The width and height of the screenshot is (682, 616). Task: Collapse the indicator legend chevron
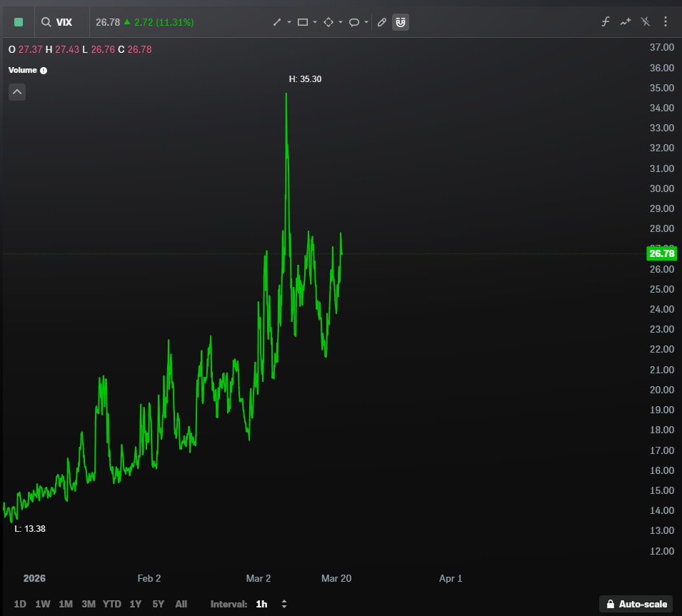point(17,92)
